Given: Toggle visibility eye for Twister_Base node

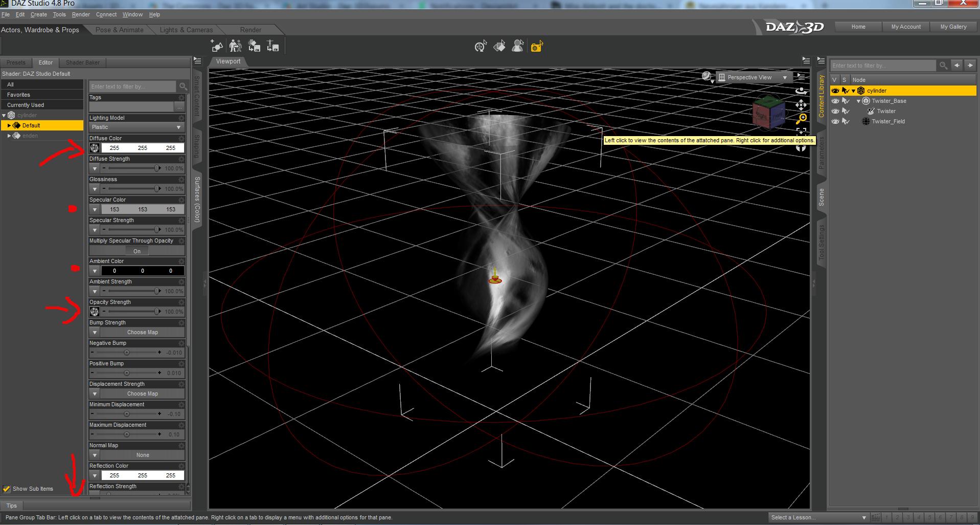Looking at the screenshot, I should [x=835, y=101].
